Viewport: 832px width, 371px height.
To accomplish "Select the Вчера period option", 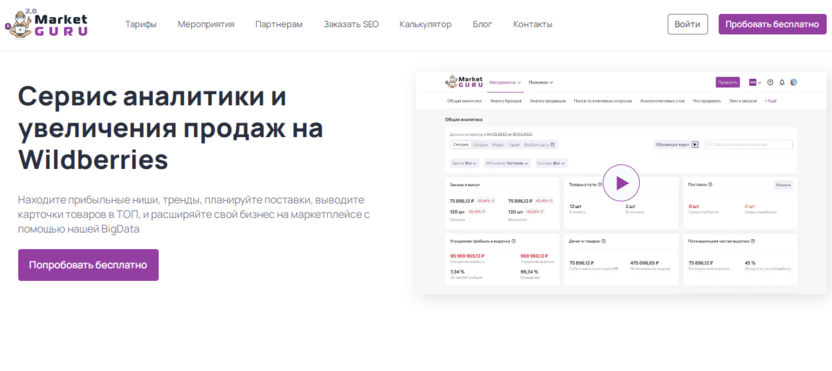I will point(498,144).
